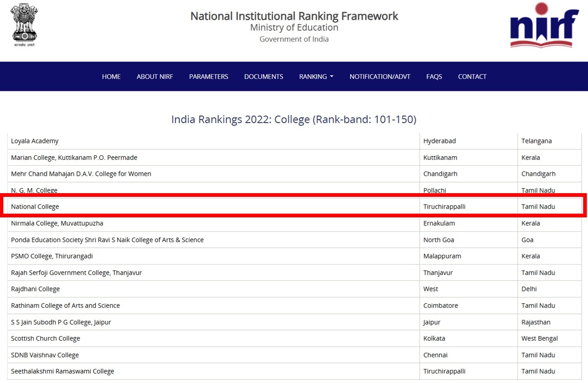Open the HOME menu item
This screenshot has width=588, height=383.
click(111, 76)
